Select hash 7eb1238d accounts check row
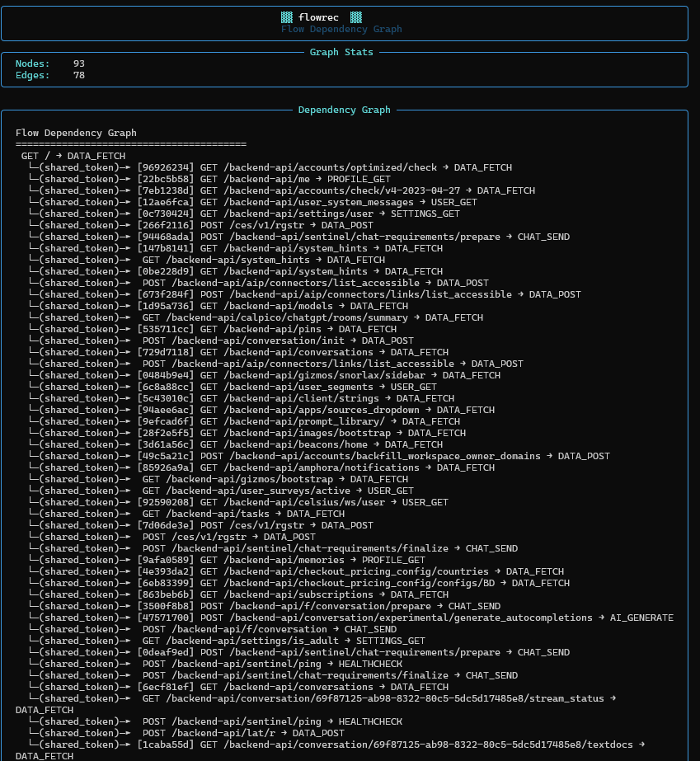This screenshot has height=761, width=700. (283, 190)
